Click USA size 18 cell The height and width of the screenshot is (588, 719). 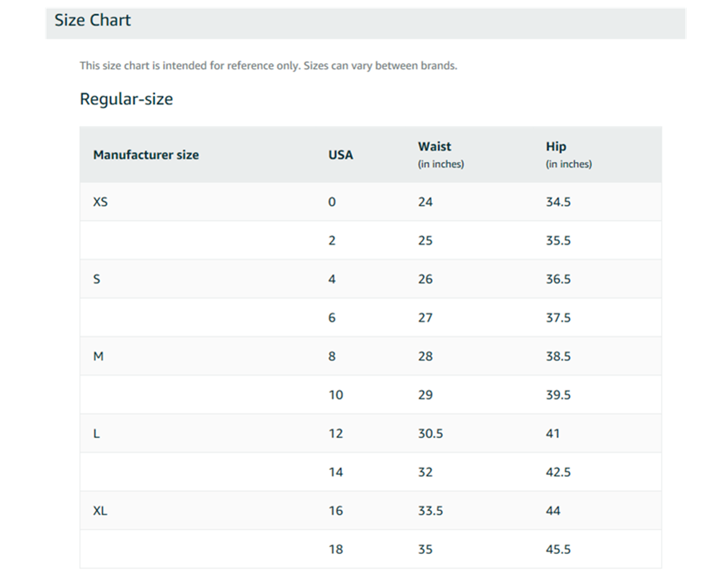coord(336,550)
